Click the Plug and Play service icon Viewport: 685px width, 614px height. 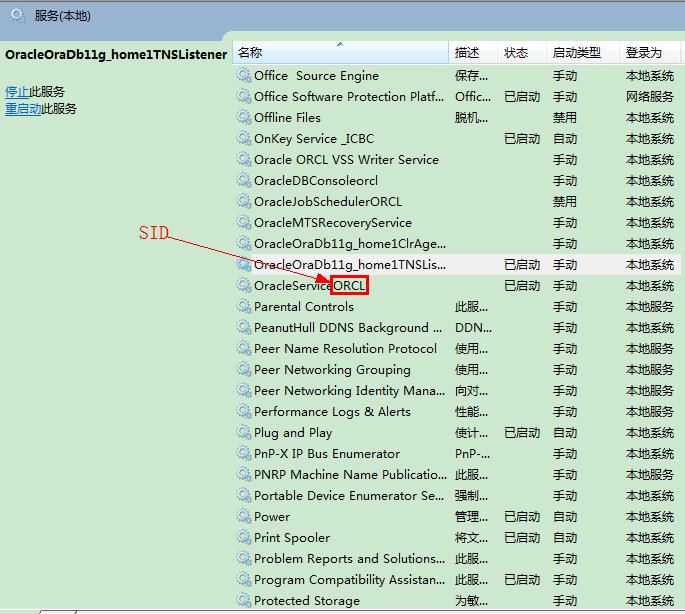tap(243, 432)
